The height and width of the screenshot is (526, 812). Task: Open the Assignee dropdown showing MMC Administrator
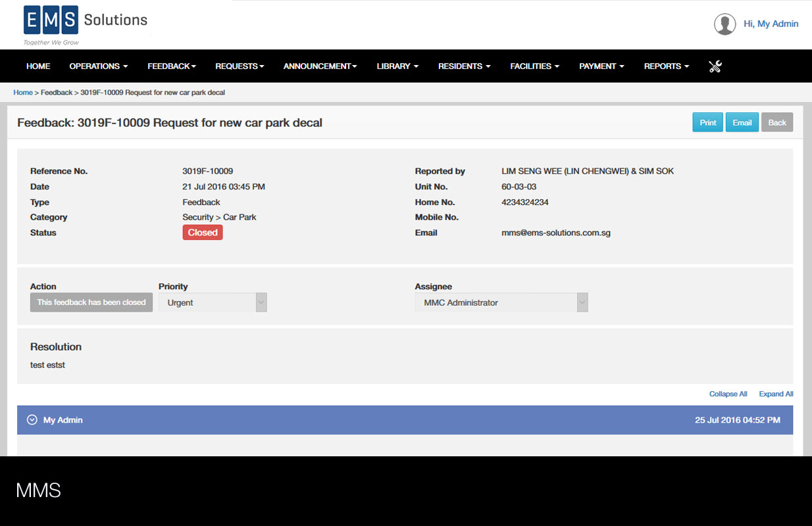coord(501,303)
